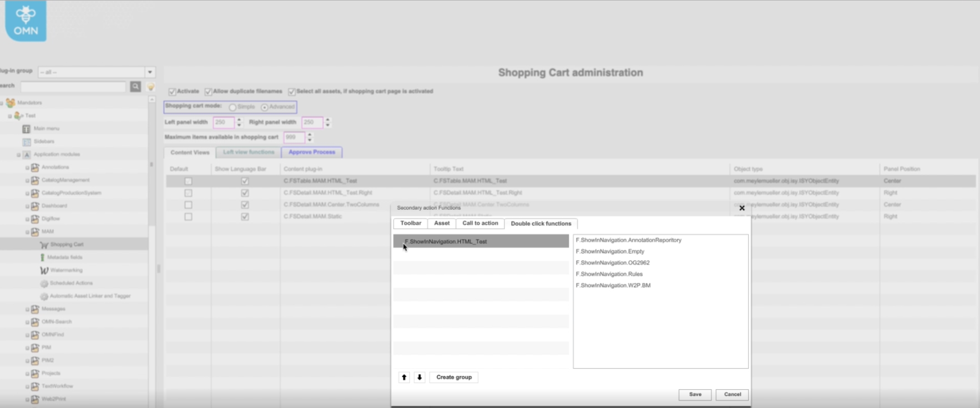Click the lightbulb hint icon
Viewport: 980px width, 408px height.
click(150, 87)
